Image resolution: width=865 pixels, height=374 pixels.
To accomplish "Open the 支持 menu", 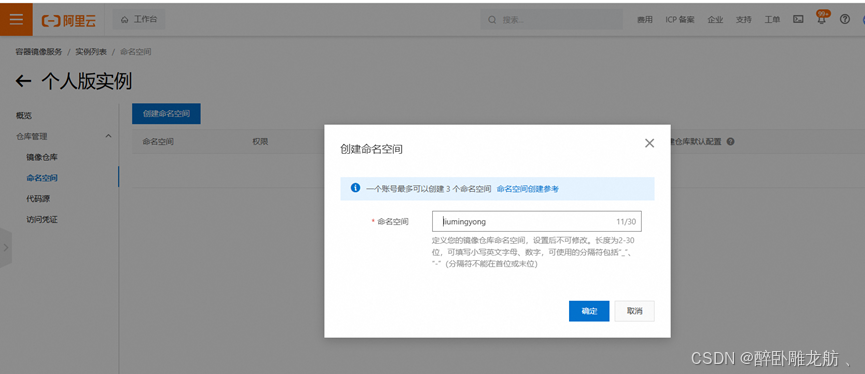I will (x=743, y=20).
